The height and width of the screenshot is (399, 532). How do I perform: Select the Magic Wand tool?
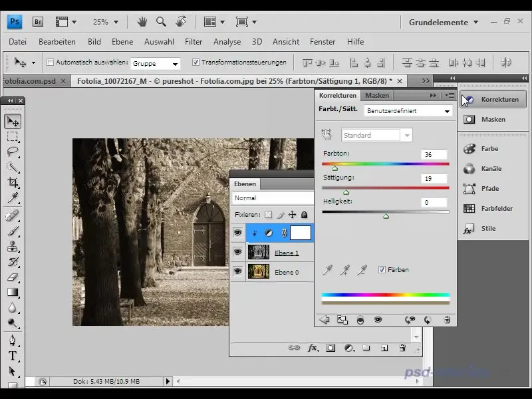(13, 167)
